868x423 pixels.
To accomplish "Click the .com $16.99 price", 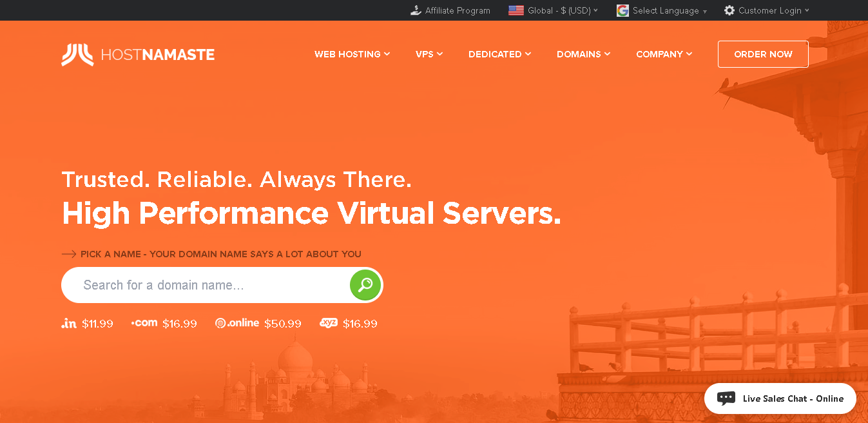I will pos(180,324).
